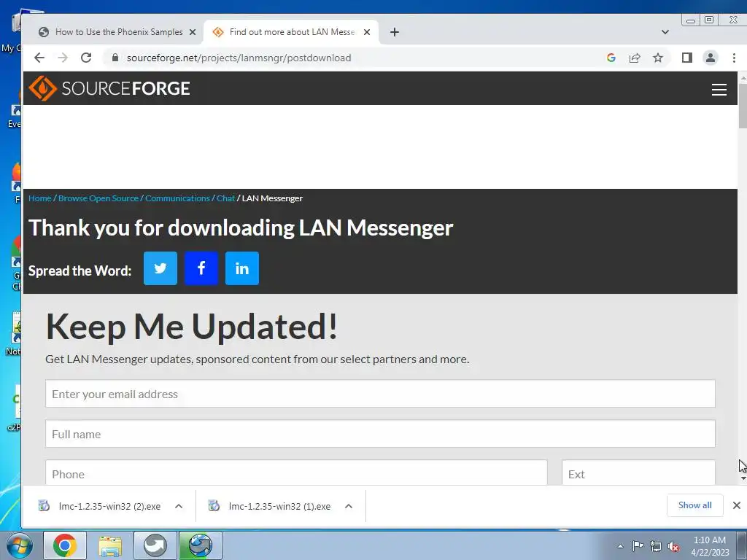Expand options for lmc-1.2.35-win32 (2).exe
This screenshot has width=747, height=560.
(179, 506)
